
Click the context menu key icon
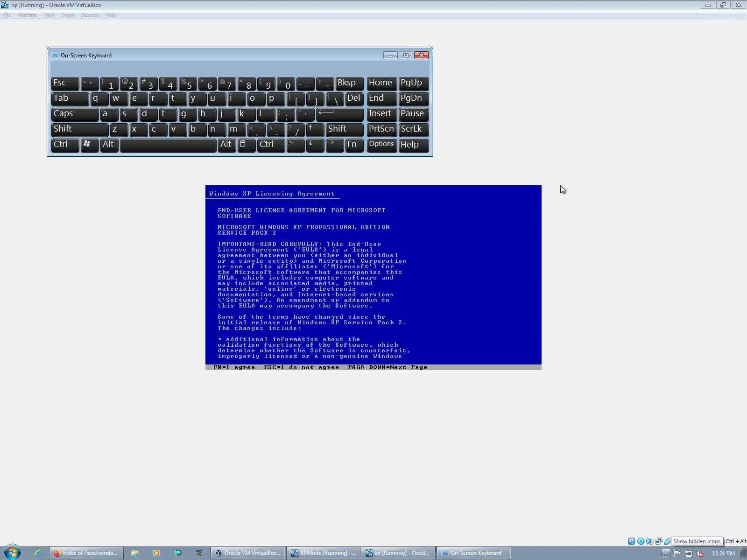[247, 145]
